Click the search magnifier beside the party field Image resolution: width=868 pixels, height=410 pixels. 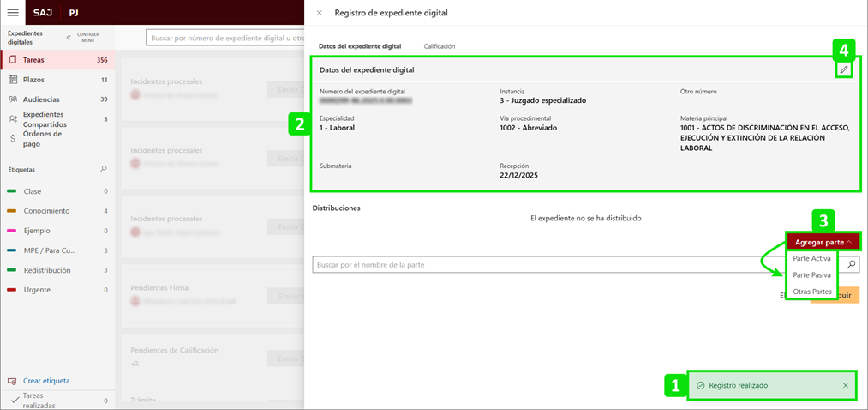851,265
